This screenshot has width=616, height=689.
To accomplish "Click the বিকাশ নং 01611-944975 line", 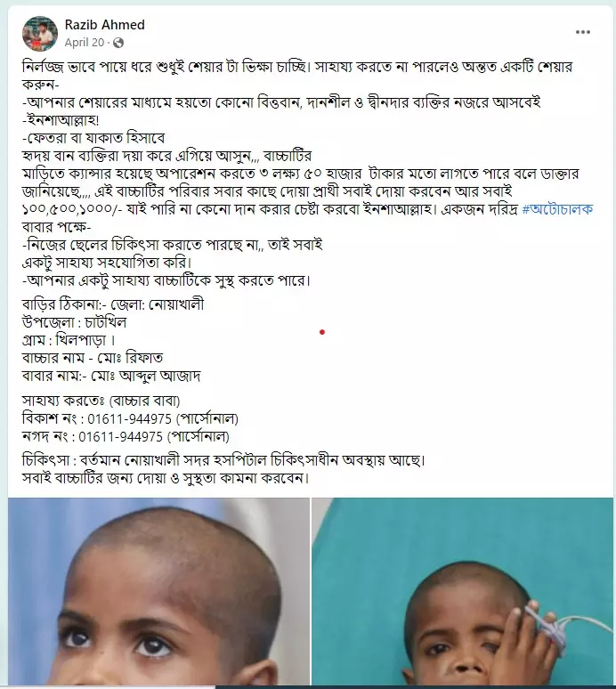I will click(x=130, y=418).
